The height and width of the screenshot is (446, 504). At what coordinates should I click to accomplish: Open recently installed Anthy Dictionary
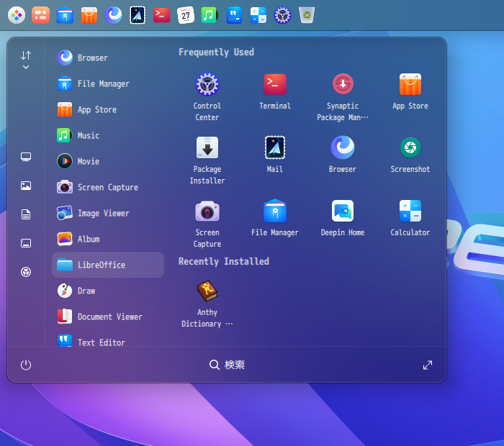click(207, 291)
